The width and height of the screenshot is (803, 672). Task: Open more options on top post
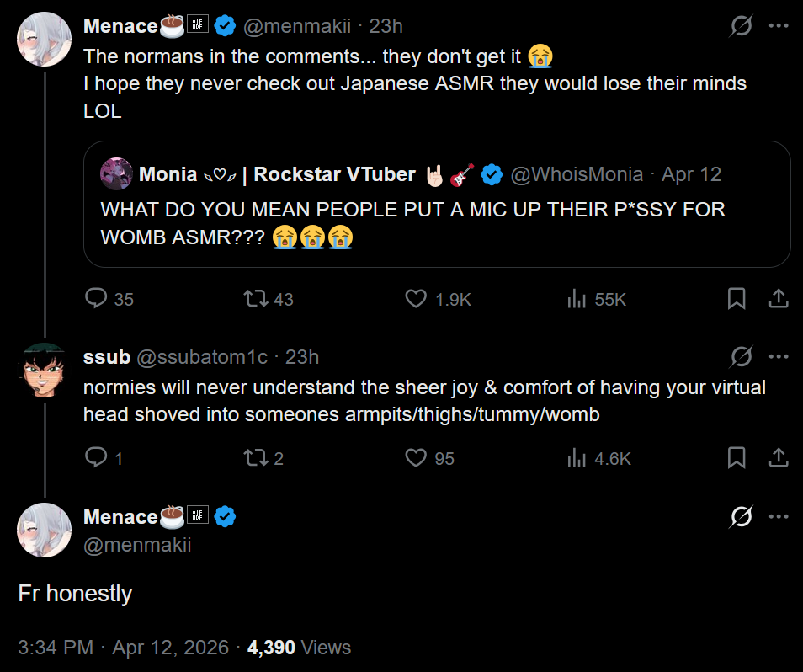tap(779, 27)
